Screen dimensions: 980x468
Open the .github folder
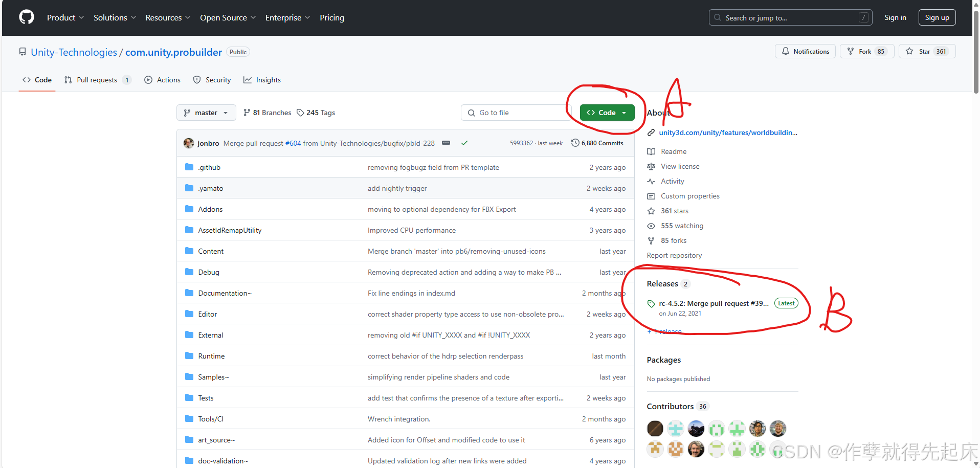click(x=209, y=167)
